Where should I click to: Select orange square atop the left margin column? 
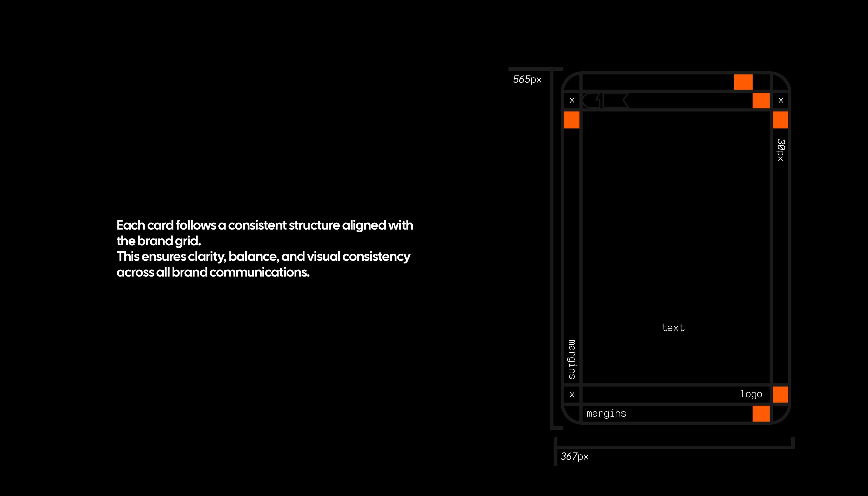click(x=572, y=120)
